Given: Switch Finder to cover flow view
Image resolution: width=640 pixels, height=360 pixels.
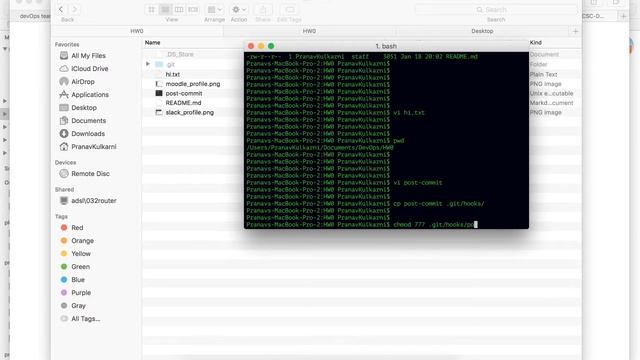Looking at the screenshot, I should pos(193,9).
